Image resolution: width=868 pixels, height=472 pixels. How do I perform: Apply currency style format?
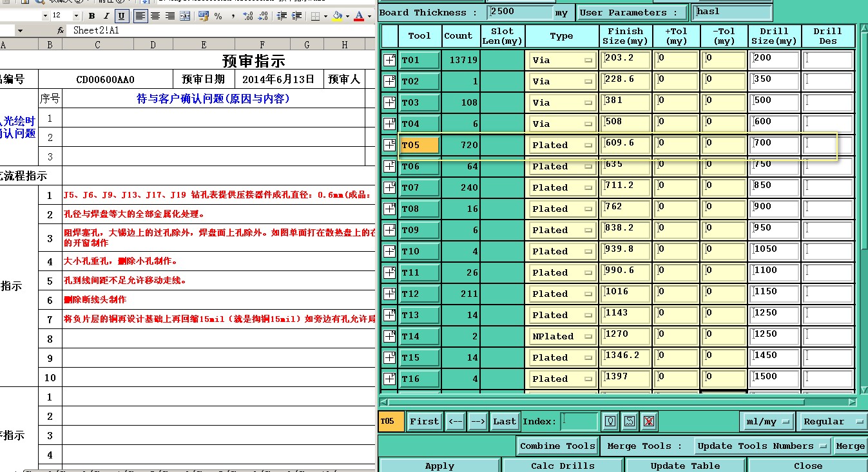pyautogui.click(x=204, y=16)
